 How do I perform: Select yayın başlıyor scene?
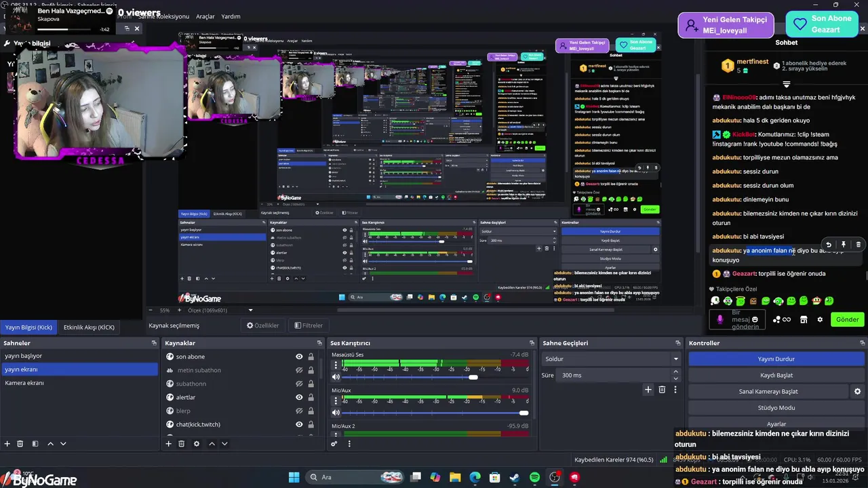(79, 356)
